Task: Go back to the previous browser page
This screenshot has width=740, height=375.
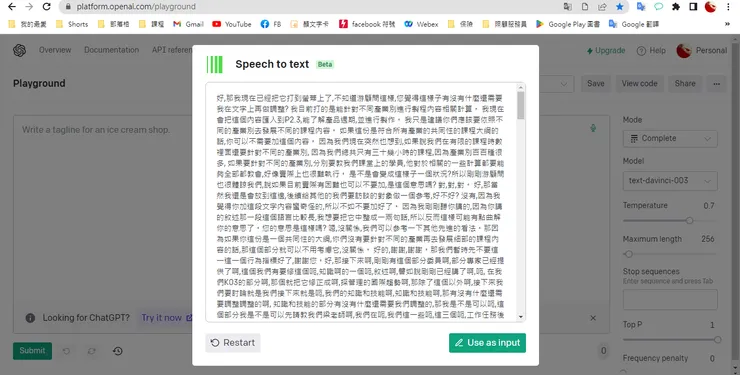Action: tap(12, 7)
